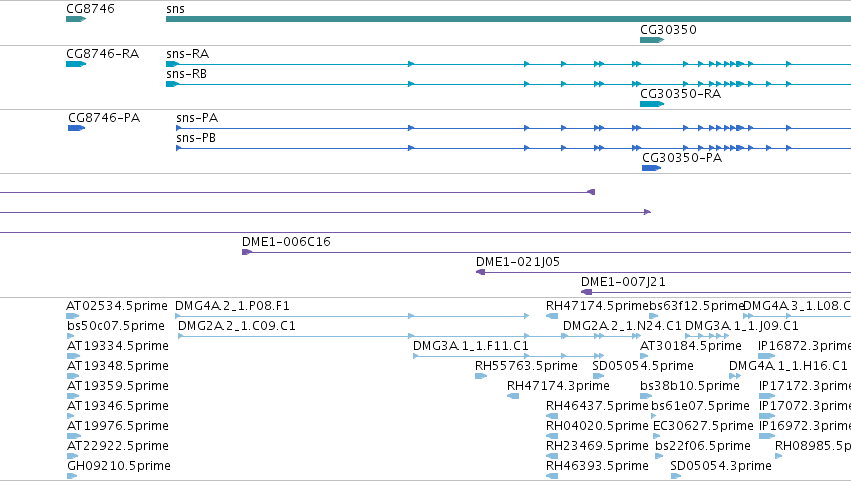
Task: Select the IP17172.3prime EST label
Action: 804,386
